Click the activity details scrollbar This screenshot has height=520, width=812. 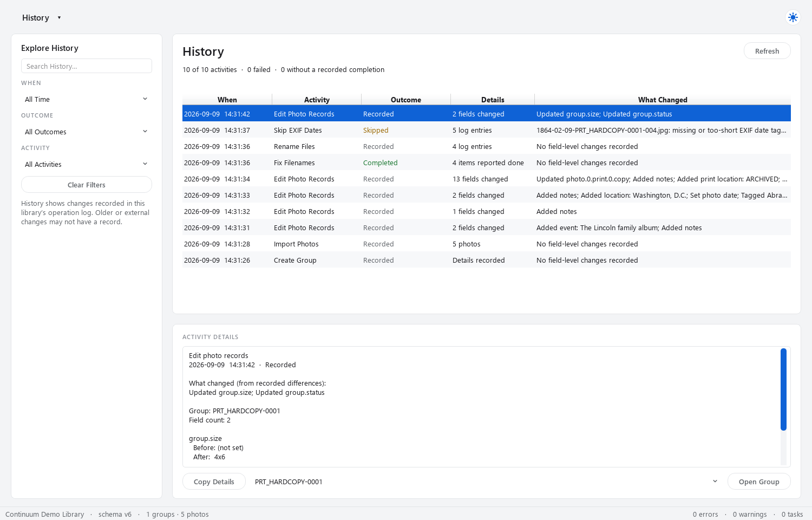[x=783, y=389]
